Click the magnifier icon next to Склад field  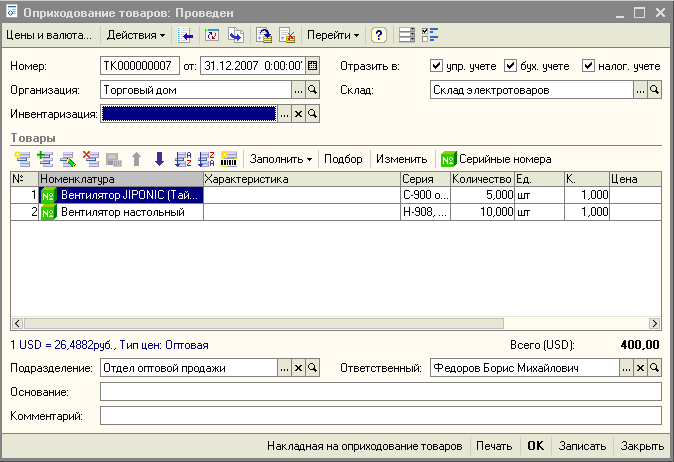click(655, 90)
